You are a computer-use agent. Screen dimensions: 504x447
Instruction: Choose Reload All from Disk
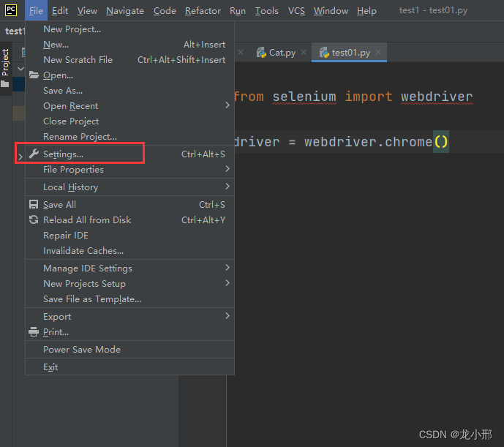click(130, 220)
